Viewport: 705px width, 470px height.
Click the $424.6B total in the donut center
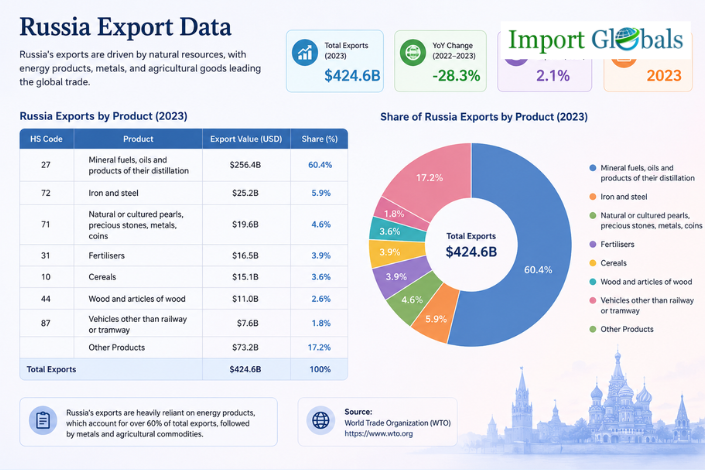coord(471,251)
